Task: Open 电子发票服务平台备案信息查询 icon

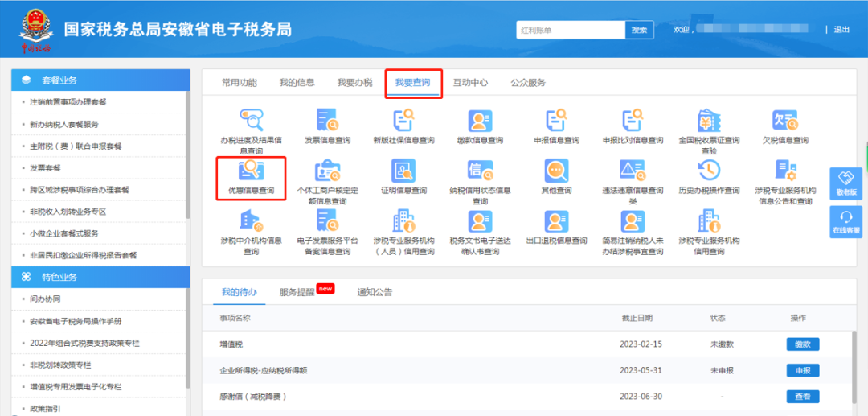Action: click(x=328, y=220)
